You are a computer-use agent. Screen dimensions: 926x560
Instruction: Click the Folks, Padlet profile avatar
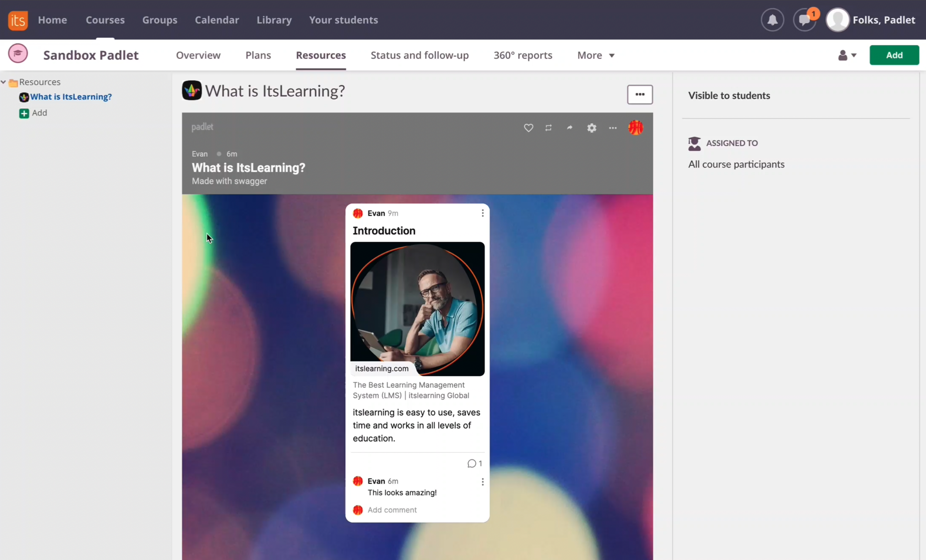(837, 20)
